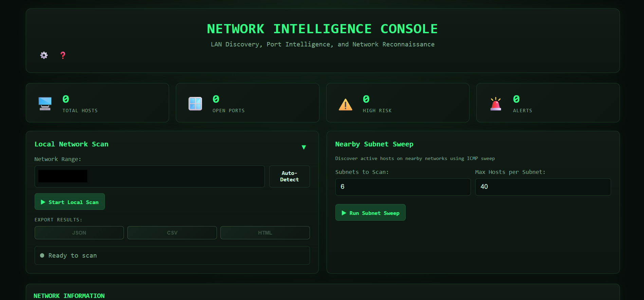Viewport: 644px width, 300px height.
Task: Click the 'Network Range:' label
Action: [x=58, y=159]
